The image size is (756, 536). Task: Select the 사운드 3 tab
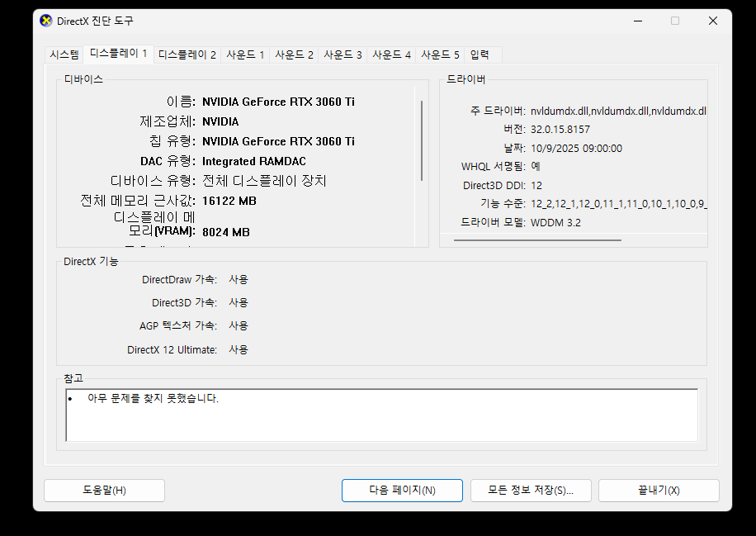click(343, 55)
